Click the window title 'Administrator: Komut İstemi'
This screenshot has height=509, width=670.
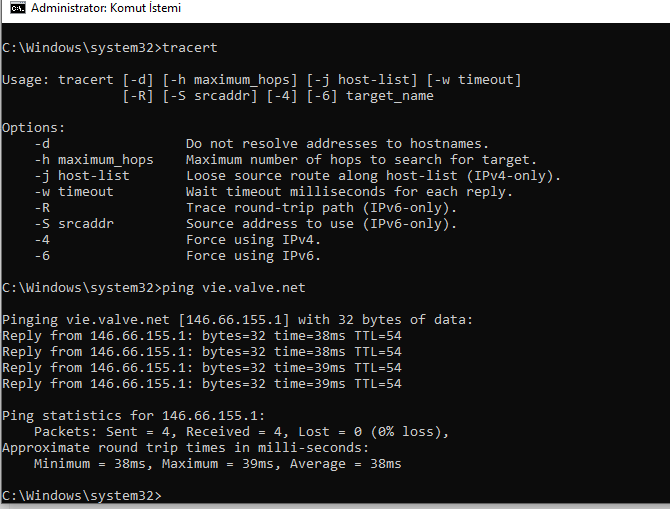point(106,8)
